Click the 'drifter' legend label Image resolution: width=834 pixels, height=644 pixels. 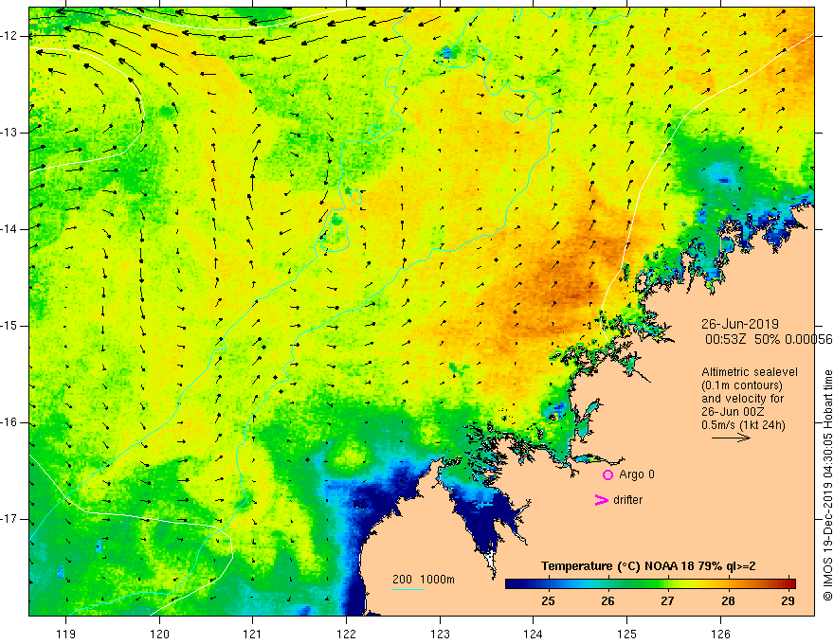(x=627, y=500)
